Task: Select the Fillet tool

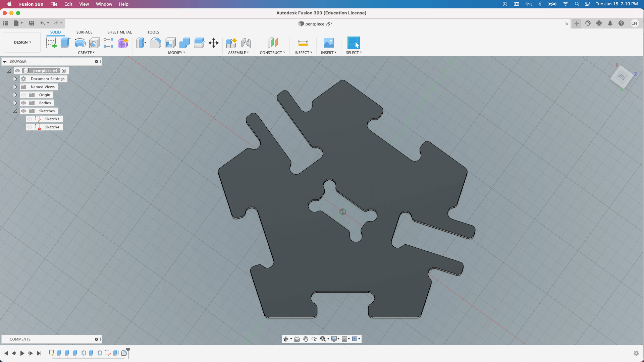Action: pyautogui.click(x=156, y=43)
